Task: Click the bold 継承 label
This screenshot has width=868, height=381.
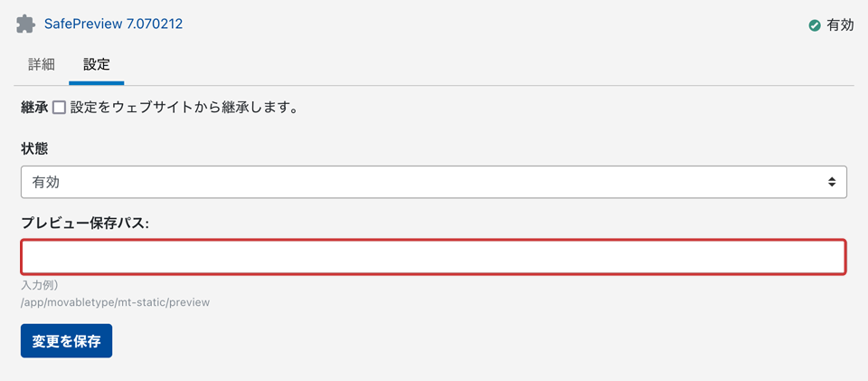Action: pos(34,108)
